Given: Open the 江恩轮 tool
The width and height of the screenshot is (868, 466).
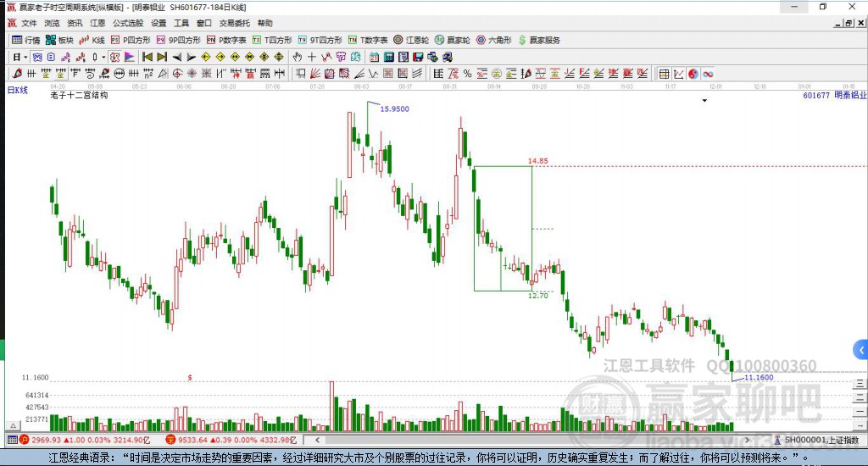Looking at the screenshot, I should 411,40.
